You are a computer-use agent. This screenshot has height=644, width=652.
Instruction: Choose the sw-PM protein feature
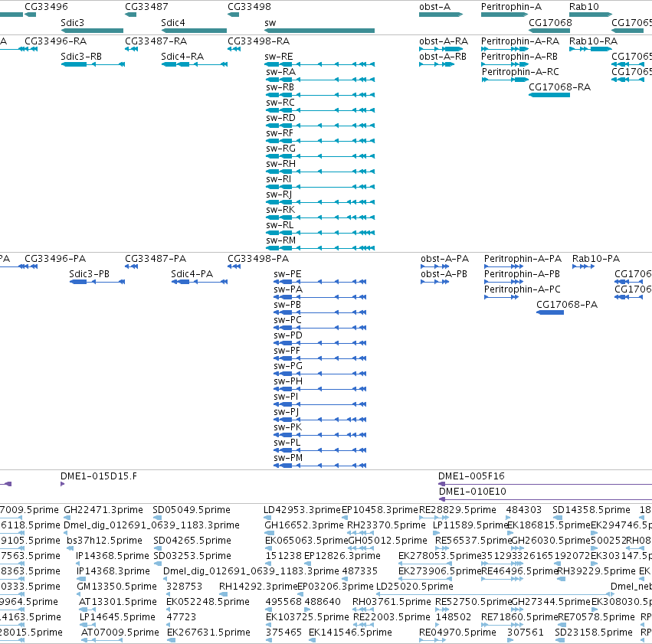pyautogui.click(x=319, y=466)
